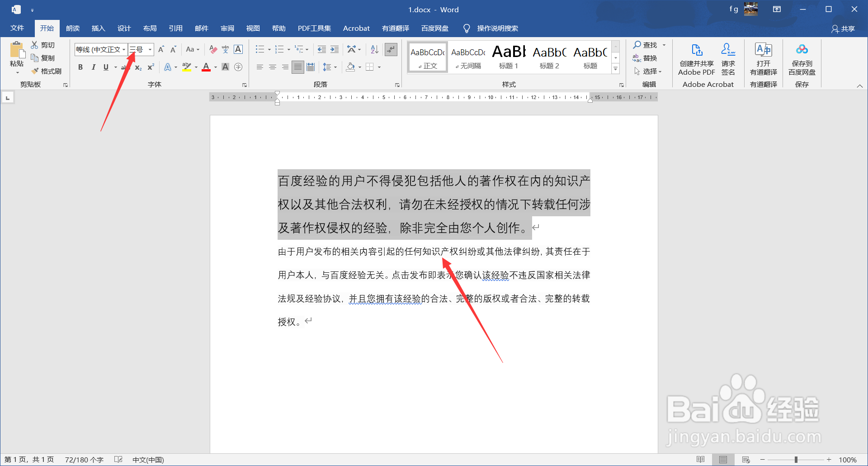
Task: Switch to References (引用) tab
Action: (x=175, y=28)
